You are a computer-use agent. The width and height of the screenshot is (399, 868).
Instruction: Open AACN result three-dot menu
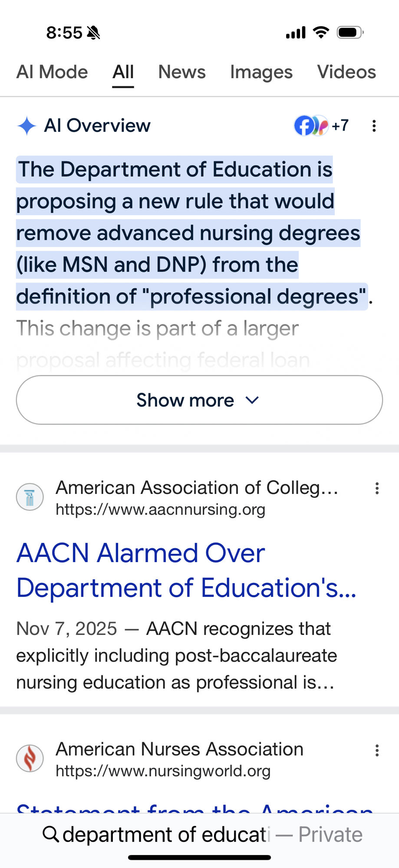click(x=377, y=489)
